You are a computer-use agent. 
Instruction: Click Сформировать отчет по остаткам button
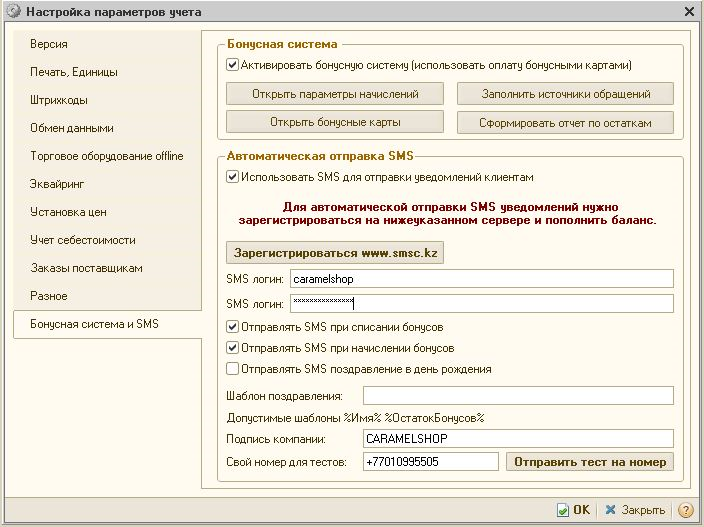tap(565, 122)
